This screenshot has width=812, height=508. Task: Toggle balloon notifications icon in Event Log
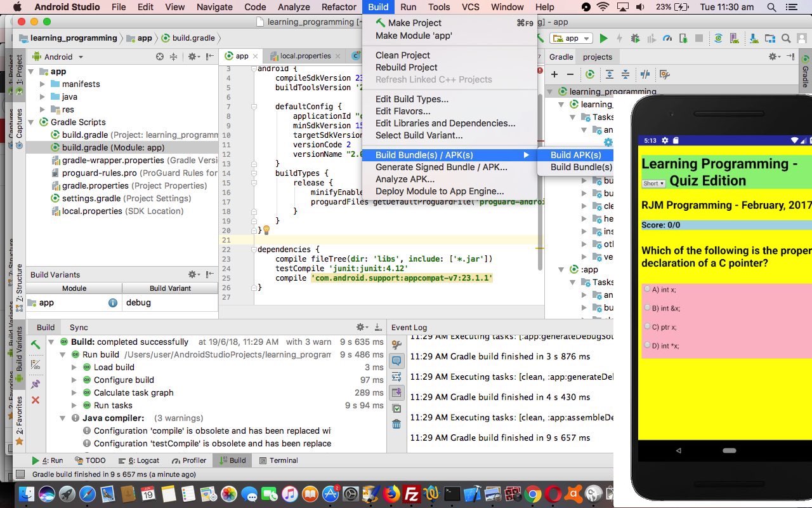click(397, 360)
